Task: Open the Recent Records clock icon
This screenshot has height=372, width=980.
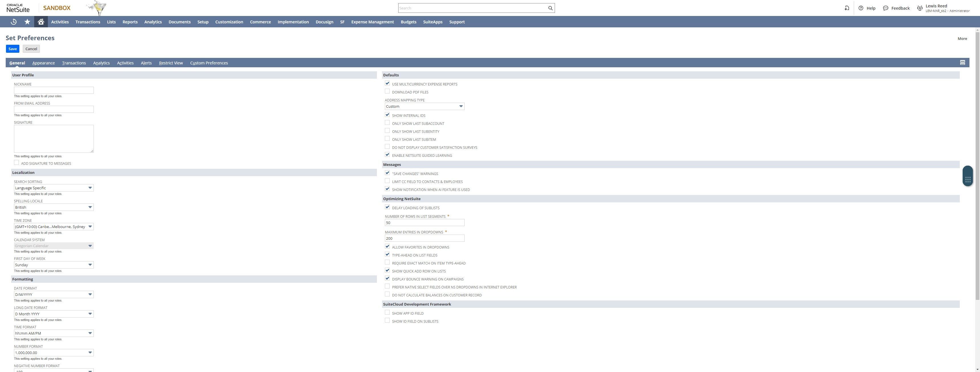Action: (14, 22)
